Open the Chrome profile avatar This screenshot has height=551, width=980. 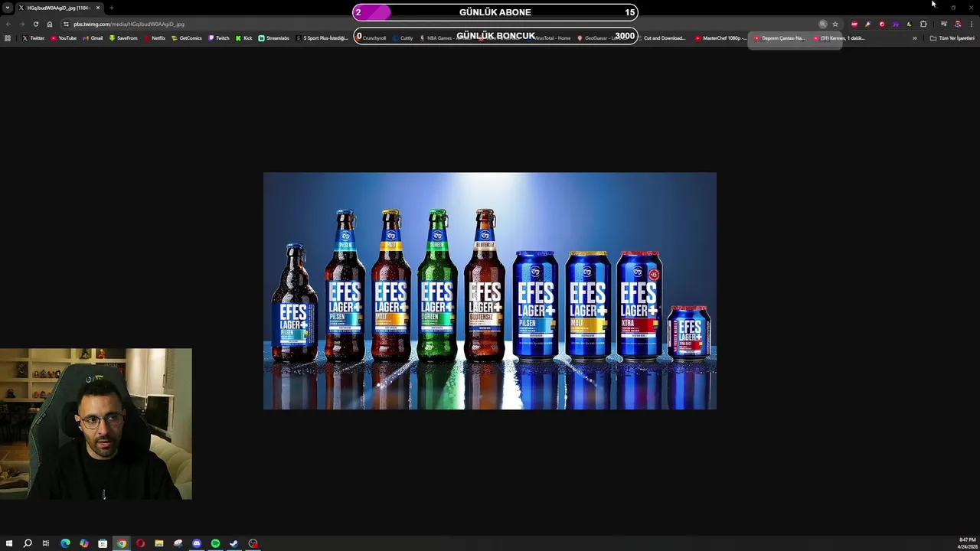click(958, 24)
